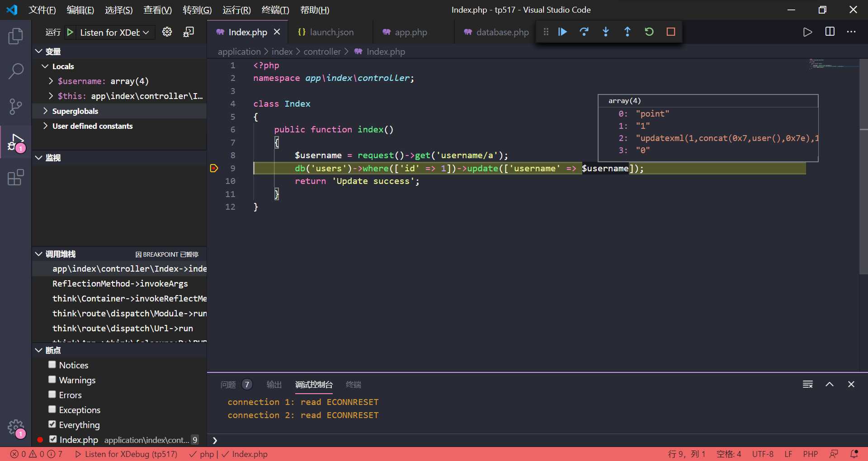The height and width of the screenshot is (461, 868).
Task: Close the bottom panel
Action: pos(851,384)
